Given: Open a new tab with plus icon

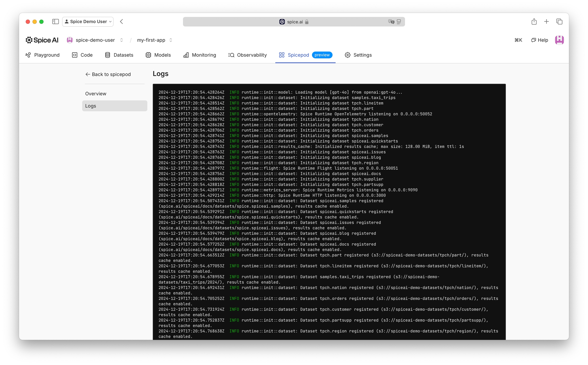Looking at the screenshot, I should tap(546, 22).
